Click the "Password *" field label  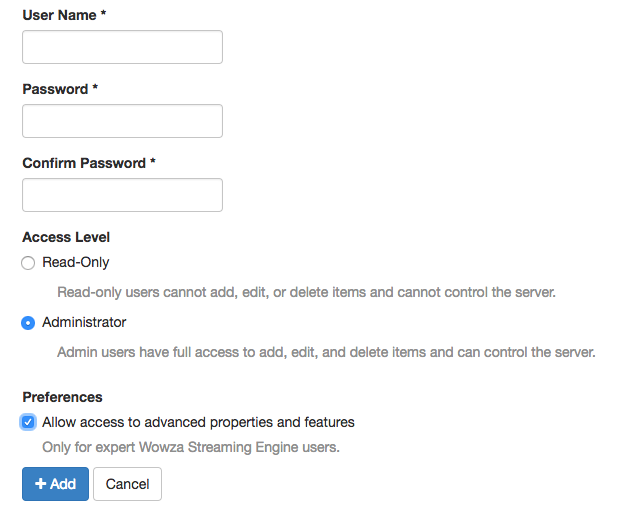pyautogui.click(x=60, y=89)
